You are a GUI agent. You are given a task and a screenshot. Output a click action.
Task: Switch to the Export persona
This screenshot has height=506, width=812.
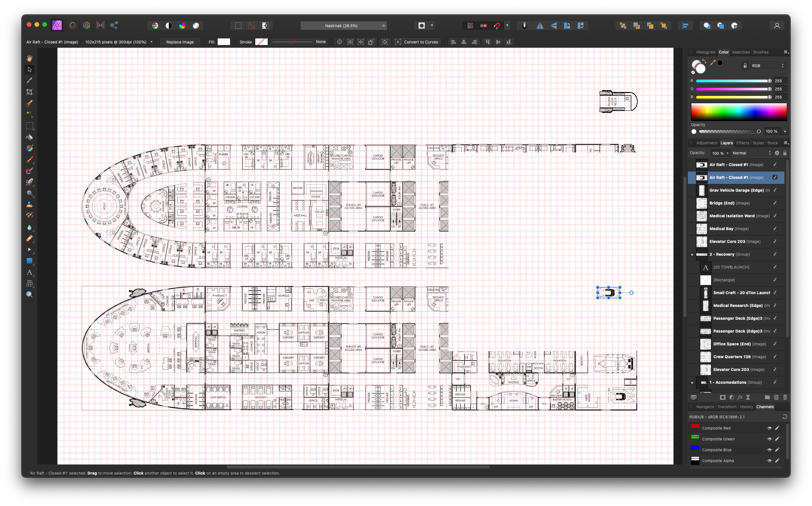[x=114, y=26]
